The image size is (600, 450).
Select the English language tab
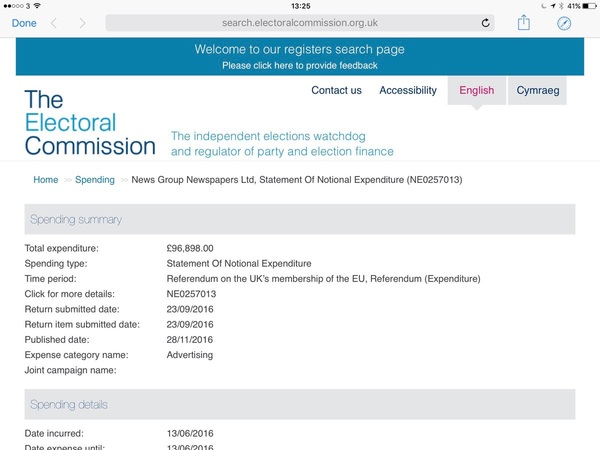pyautogui.click(x=476, y=91)
